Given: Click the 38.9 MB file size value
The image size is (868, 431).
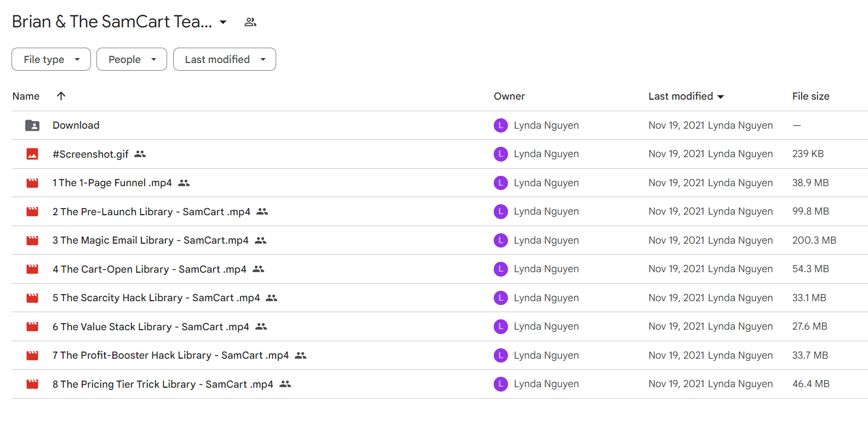Looking at the screenshot, I should pyautogui.click(x=810, y=183).
